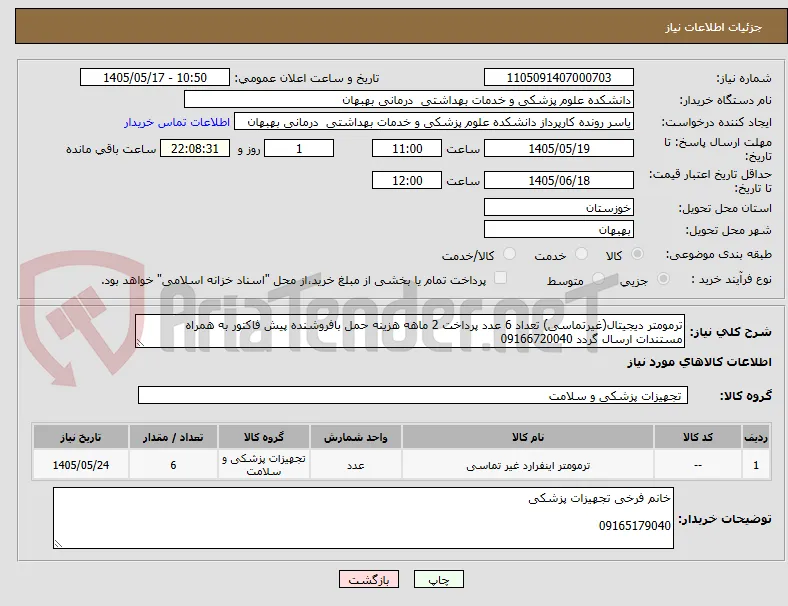
Task: Click the شماره نیاز field 1105091407000703
Action: (559, 77)
